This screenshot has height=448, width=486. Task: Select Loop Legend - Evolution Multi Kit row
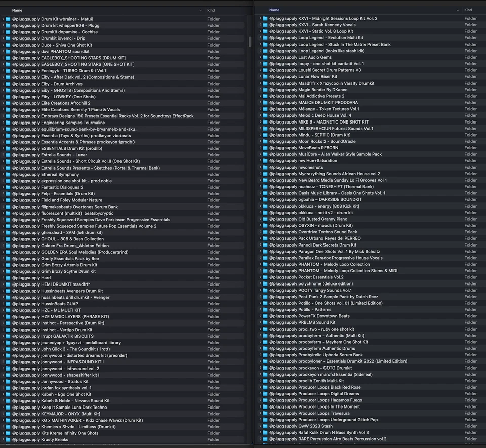click(371, 38)
